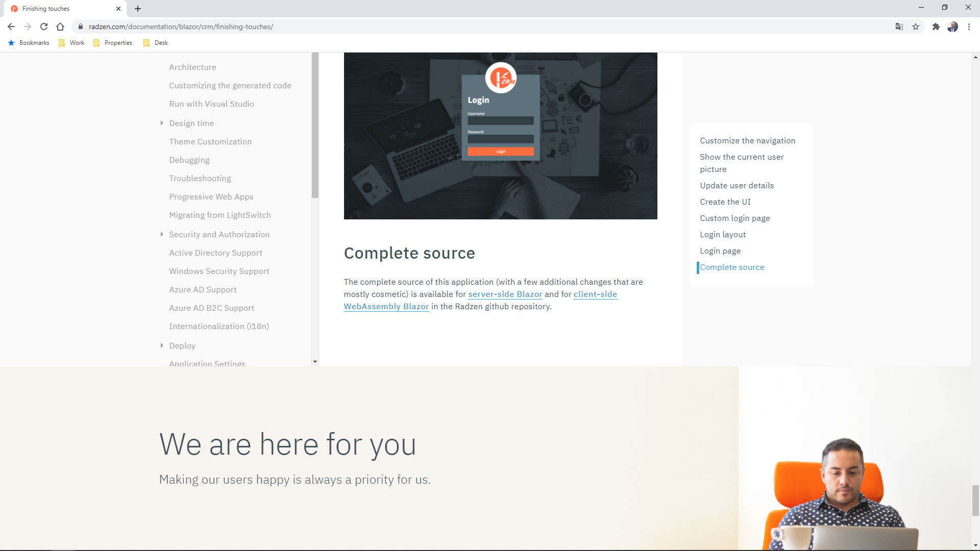This screenshot has height=551, width=980.
Task: Open a new browser tab
Action: pyautogui.click(x=138, y=9)
